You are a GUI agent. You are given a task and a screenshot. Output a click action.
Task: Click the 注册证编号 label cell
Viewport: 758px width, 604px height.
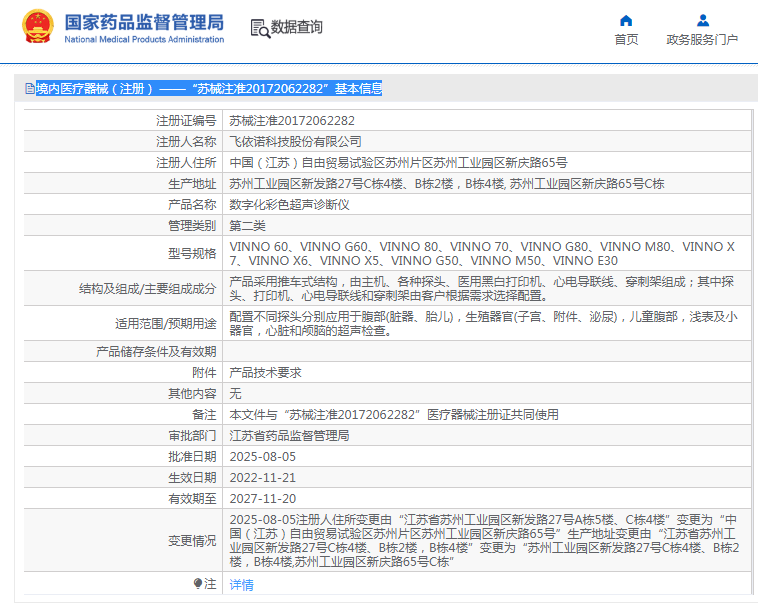coord(123,121)
